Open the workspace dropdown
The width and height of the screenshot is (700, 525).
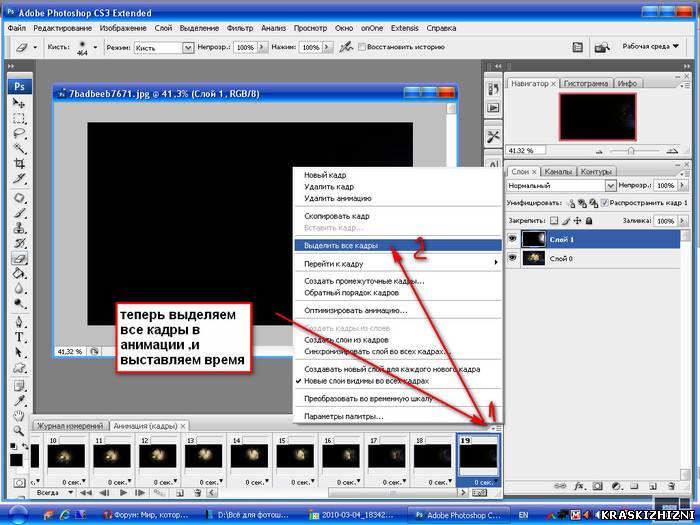coord(650,46)
